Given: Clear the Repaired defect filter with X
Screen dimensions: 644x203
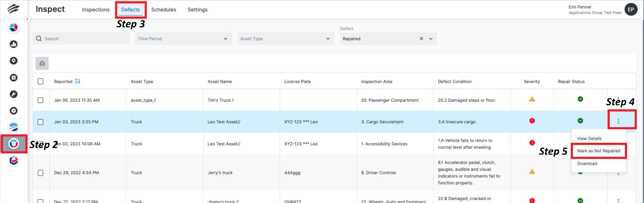Looking at the screenshot, I should click(421, 39).
